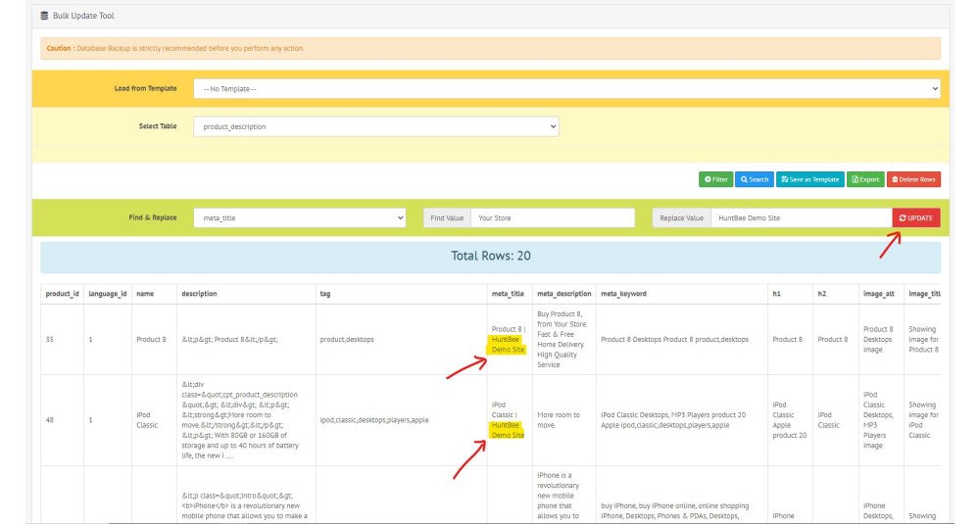This screenshot has width=980, height=524.
Task: Click the Export button
Action: tap(865, 179)
